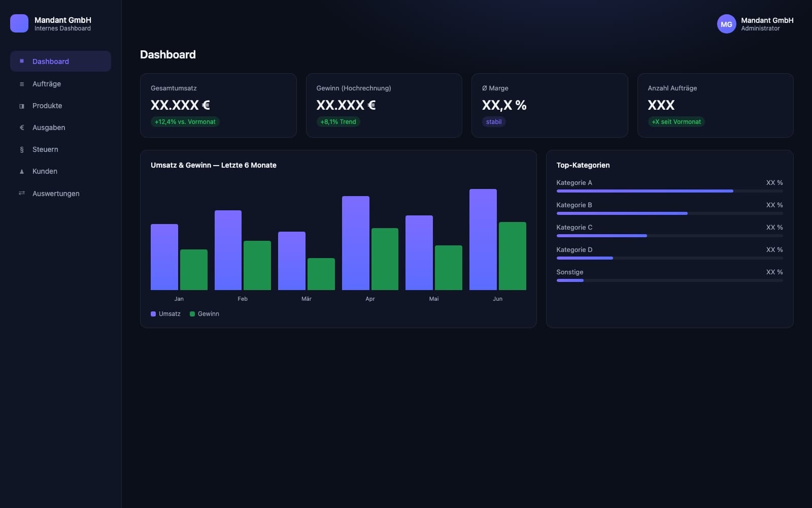
Task: Click the +12,4% vs. Vormonat badge
Action: click(185, 122)
